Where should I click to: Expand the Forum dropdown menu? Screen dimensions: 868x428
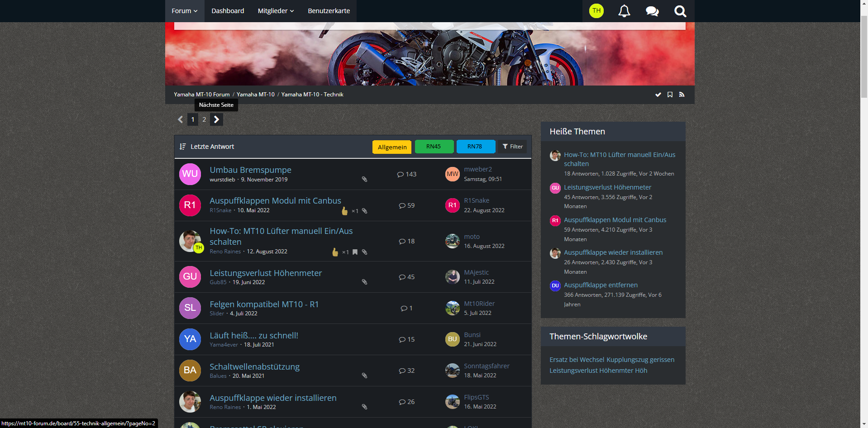(x=185, y=11)
